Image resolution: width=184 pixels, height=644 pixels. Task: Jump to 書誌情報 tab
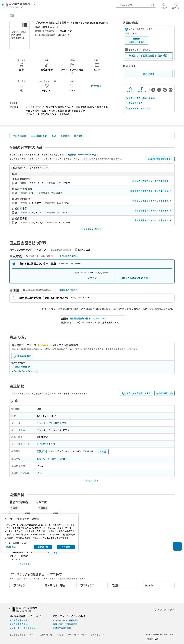click(x=65, y=136)
